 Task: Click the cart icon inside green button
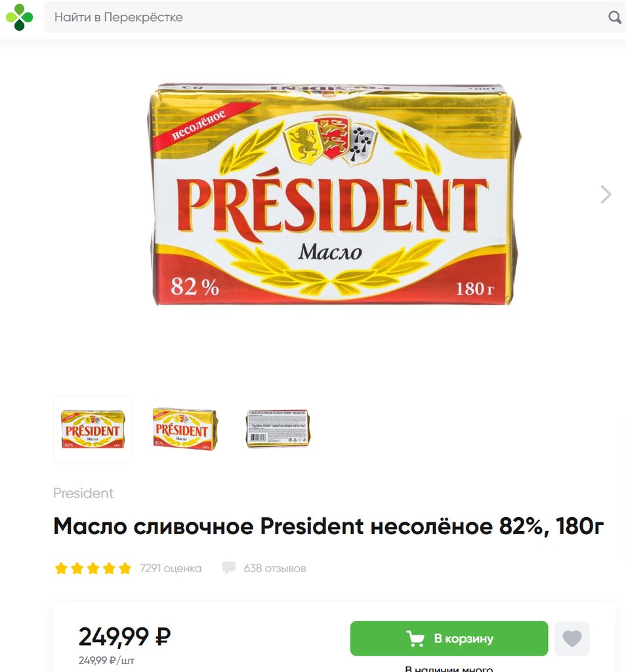[415, 639]
